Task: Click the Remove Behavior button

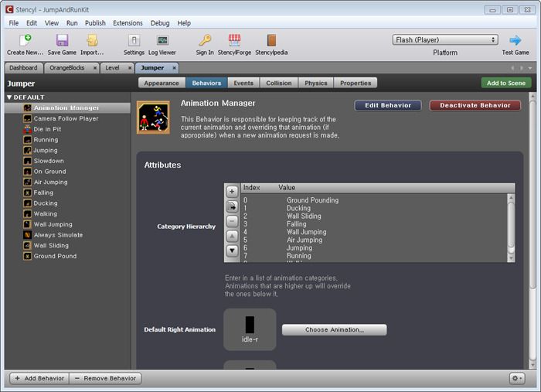Action: 105,378
